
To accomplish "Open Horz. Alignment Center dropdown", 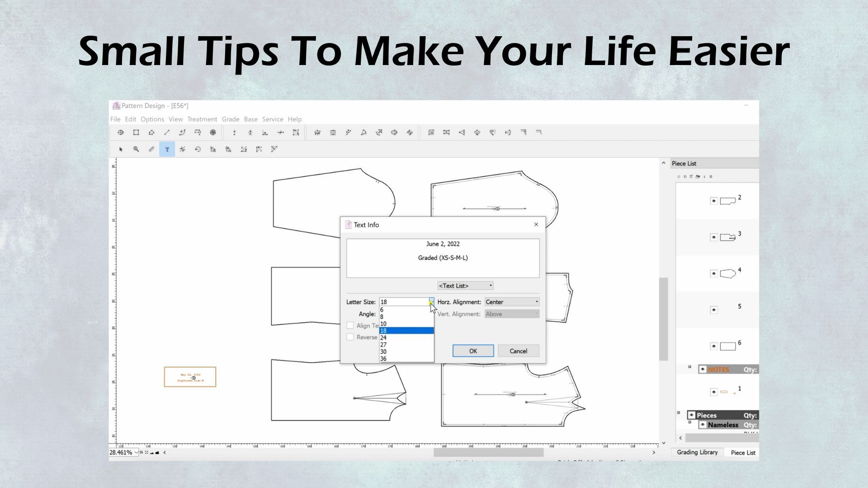I will tap(512, 302).
